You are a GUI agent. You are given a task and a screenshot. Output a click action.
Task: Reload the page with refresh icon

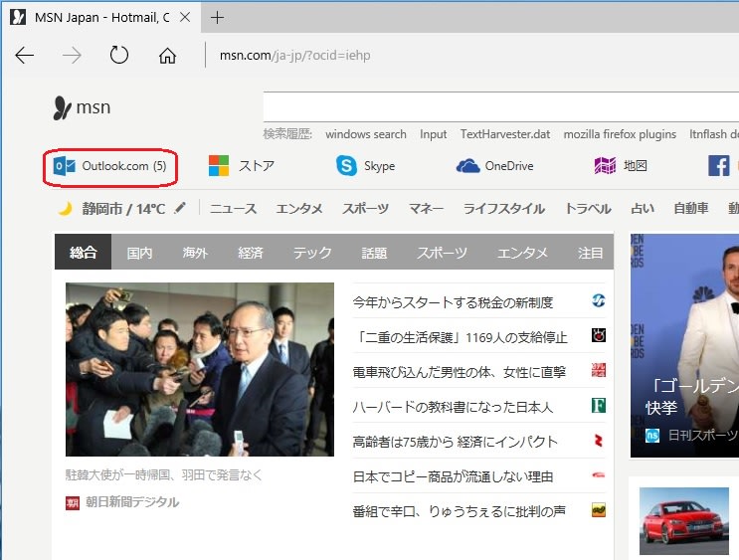pos(118,55)
